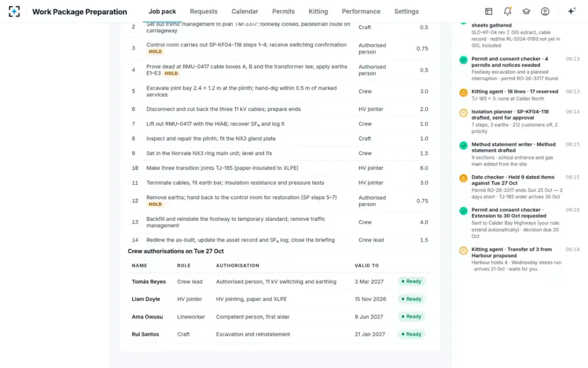Screen dimensions: 588x368
Task: Click the app logo icon
Action: point(14,11)
